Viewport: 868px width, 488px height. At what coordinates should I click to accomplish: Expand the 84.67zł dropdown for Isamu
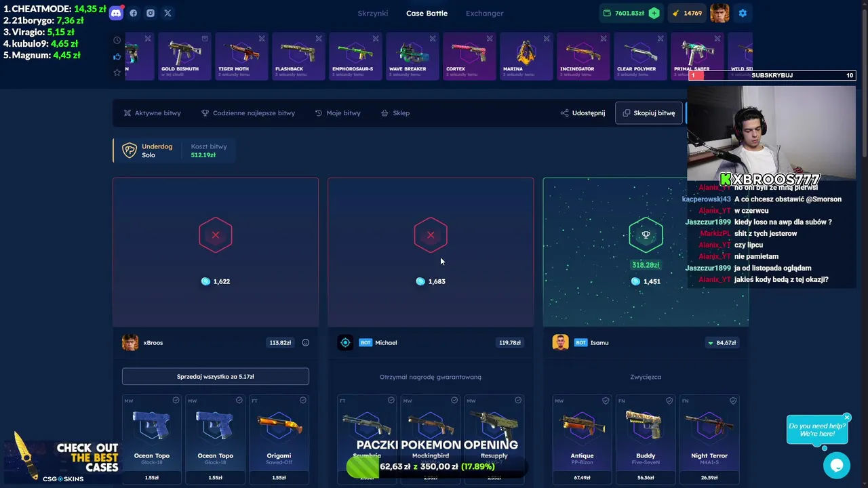[x=722, y=343]
